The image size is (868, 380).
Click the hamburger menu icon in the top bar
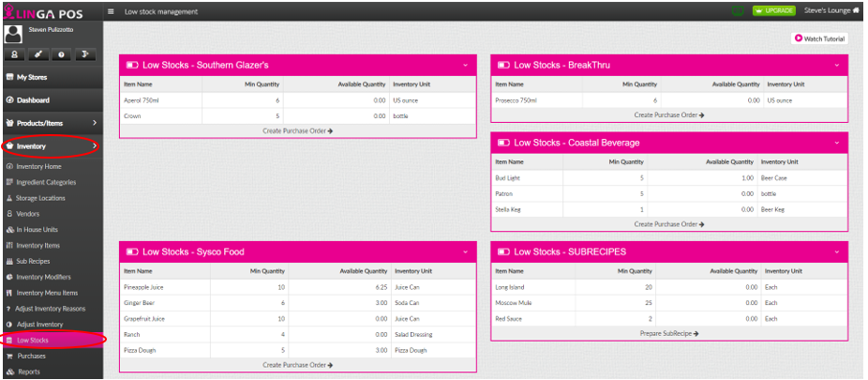111,11
